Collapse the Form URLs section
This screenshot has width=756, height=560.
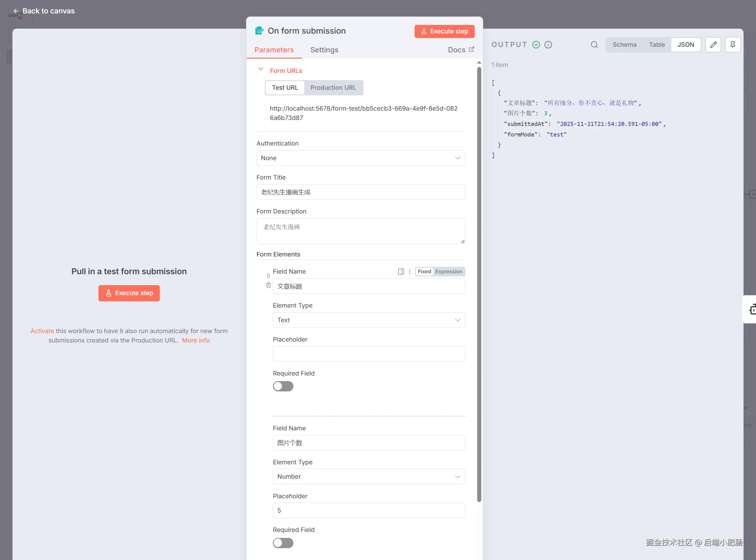[261, 69]
